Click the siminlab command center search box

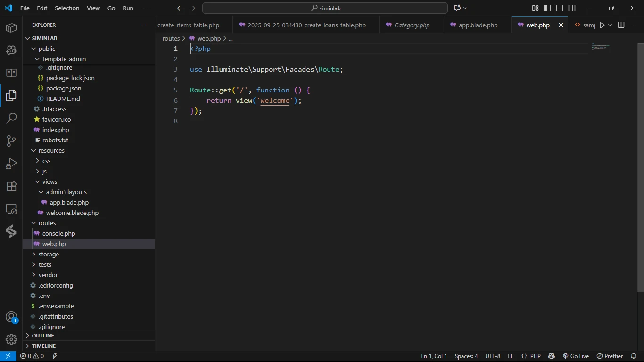pos(325,8)
